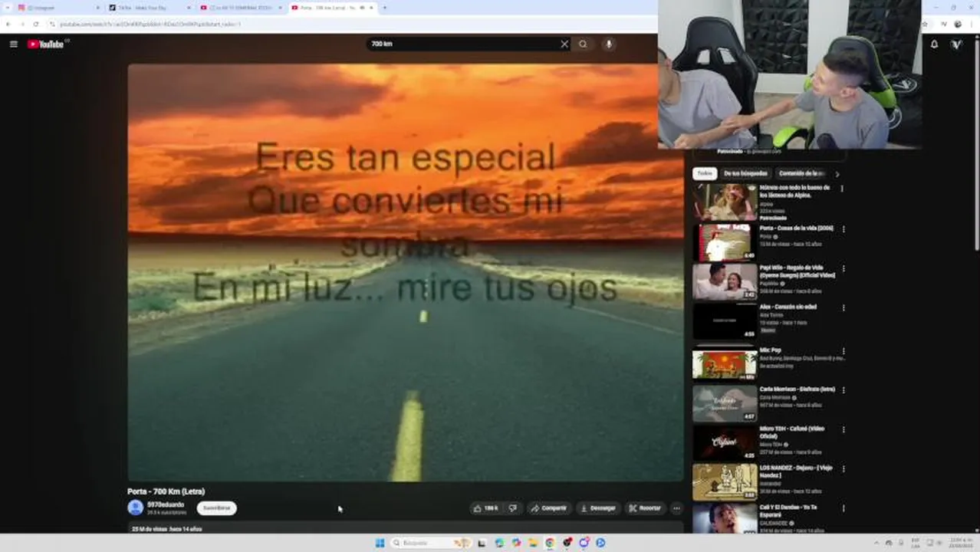Open options for Cali Y El Dandee video
The height and width of the screenshot is (552, 980).
click(x=844, y=508)
